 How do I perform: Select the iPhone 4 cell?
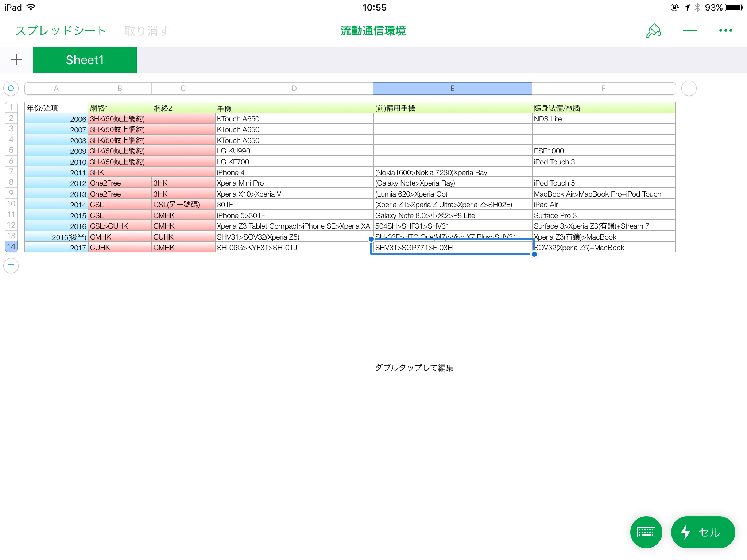(x=294, y=172)
